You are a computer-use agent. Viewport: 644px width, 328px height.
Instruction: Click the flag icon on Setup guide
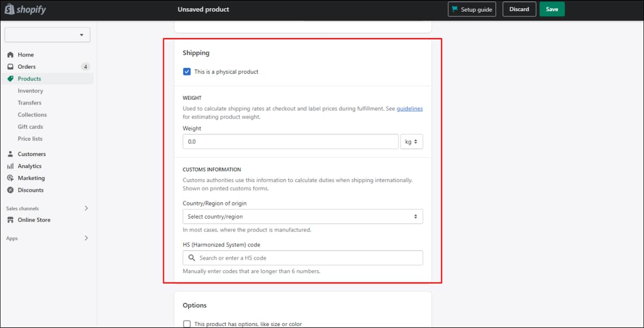coord(455,9)
